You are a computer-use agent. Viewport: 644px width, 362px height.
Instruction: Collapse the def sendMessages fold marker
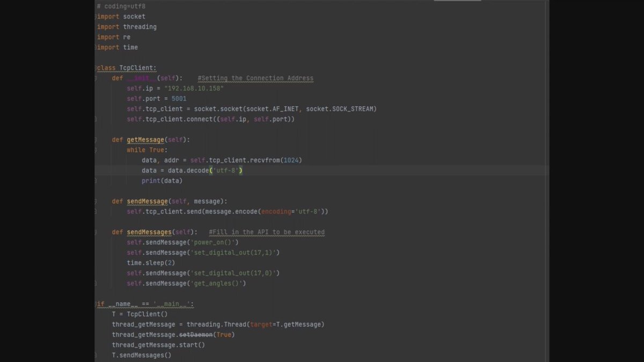pos(97,232)
